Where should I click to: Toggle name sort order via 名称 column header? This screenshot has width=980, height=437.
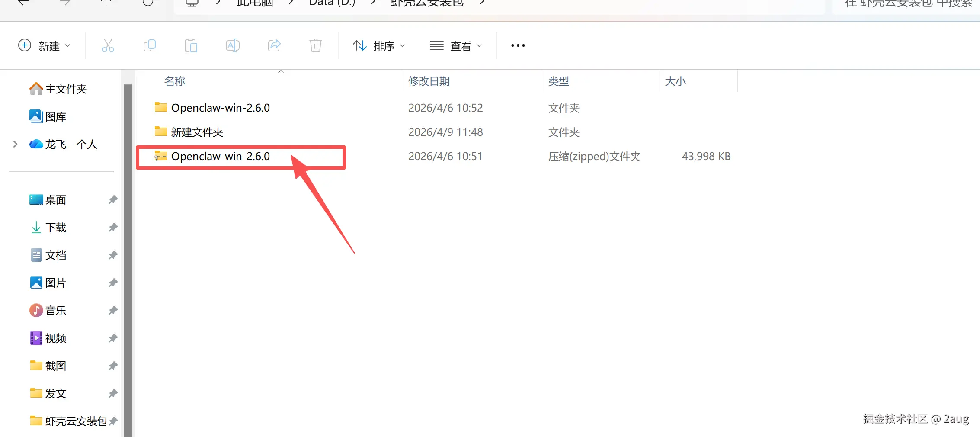coord(174,81)
